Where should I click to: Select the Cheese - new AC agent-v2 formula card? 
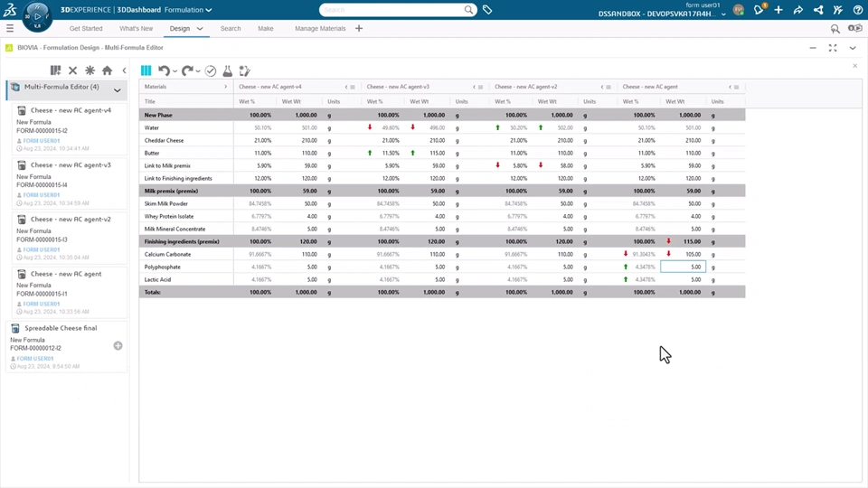click(70, 238)
